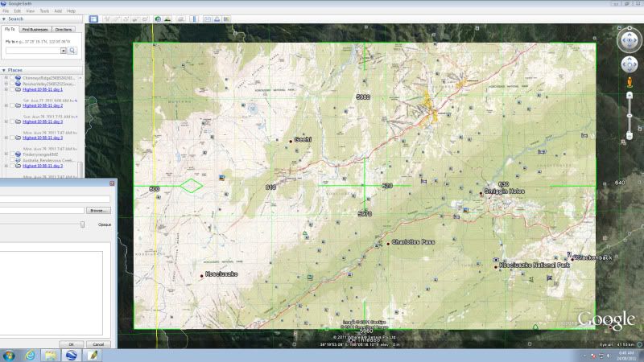The height and width of the screenshot is (362, 644).
Task: Click the Charlottes Pass placemark dot
Action: (x=388, y=244)
